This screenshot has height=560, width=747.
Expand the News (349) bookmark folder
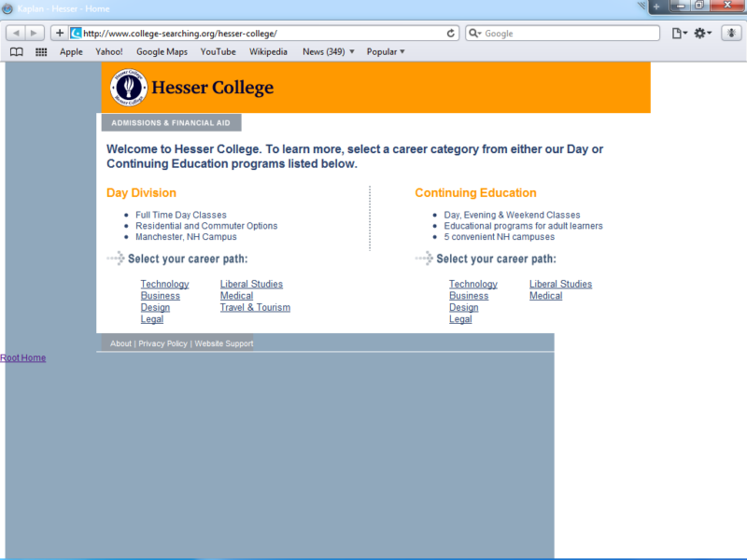(329, 52)
